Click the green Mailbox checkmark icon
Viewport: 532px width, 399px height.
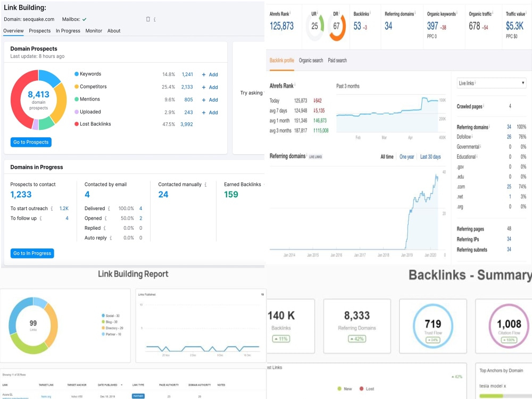pyautogui.click(x=84, y=19)
